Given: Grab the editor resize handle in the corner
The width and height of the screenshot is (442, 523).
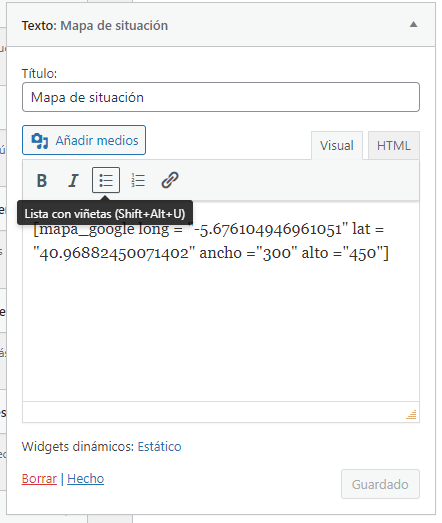Looking at the screenshot, I should pos(412,414).
